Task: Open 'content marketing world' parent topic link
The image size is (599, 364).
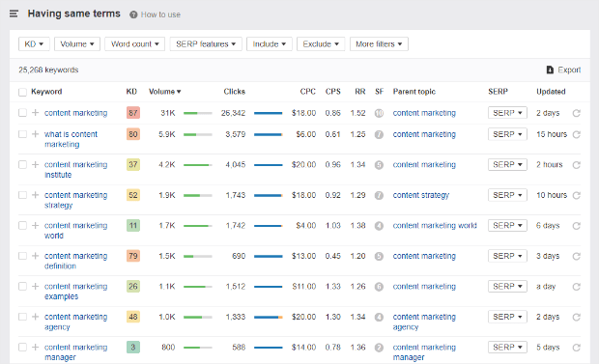Action: click(x=435, y=225)
